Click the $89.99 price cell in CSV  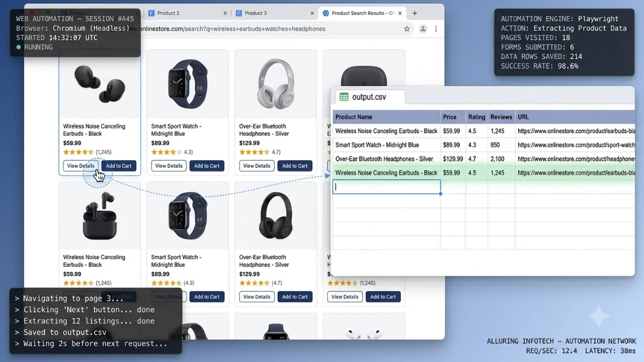[x=453, y=145]
